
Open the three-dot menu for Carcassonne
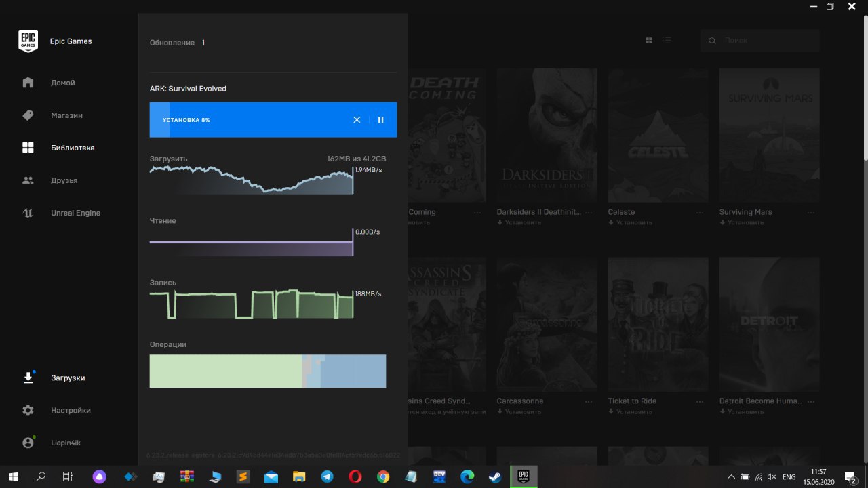[589, 401]
